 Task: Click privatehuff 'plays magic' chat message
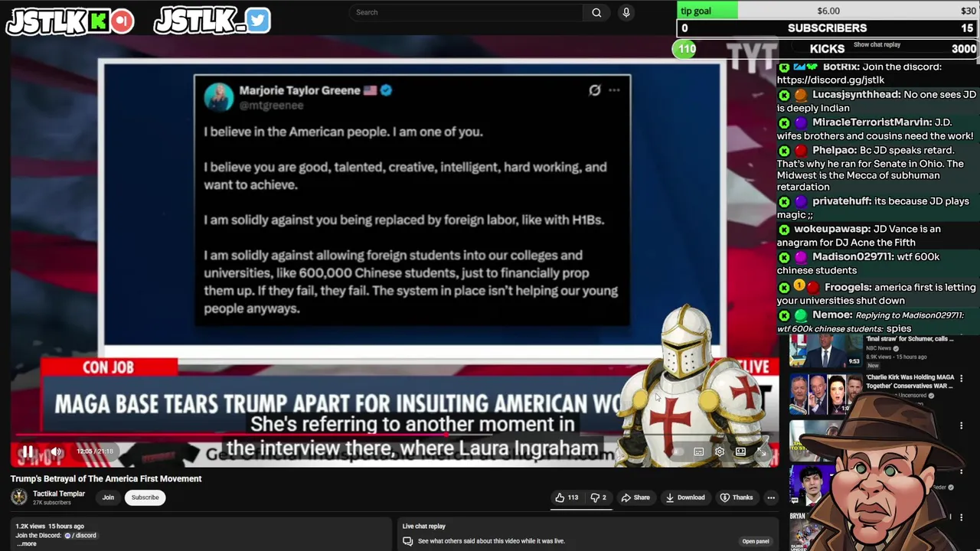tap(877, 207)
